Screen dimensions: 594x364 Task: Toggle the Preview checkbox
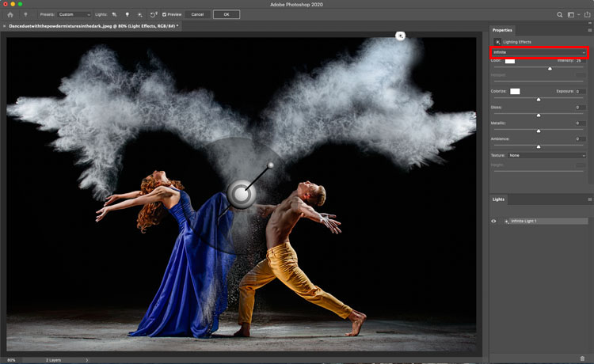pos(165,15)
